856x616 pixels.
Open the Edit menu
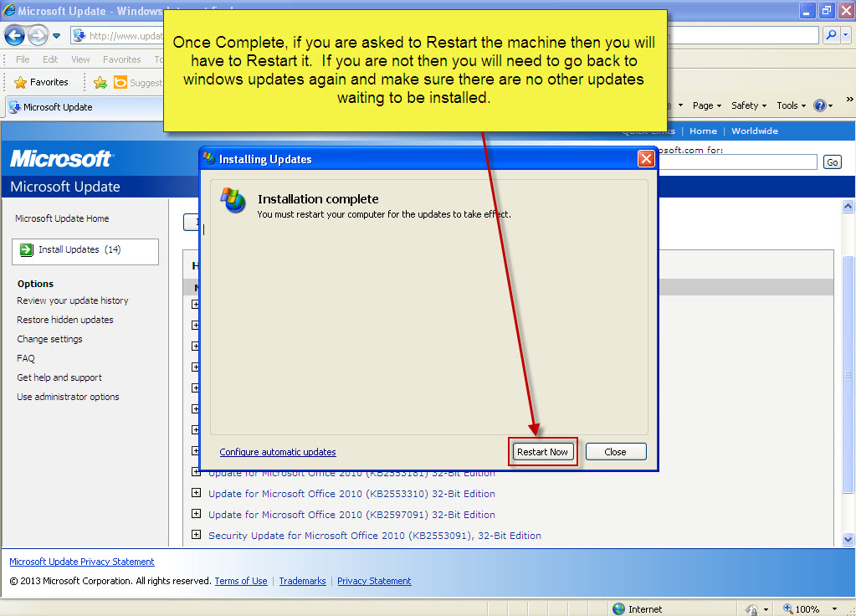coord(50,59)
